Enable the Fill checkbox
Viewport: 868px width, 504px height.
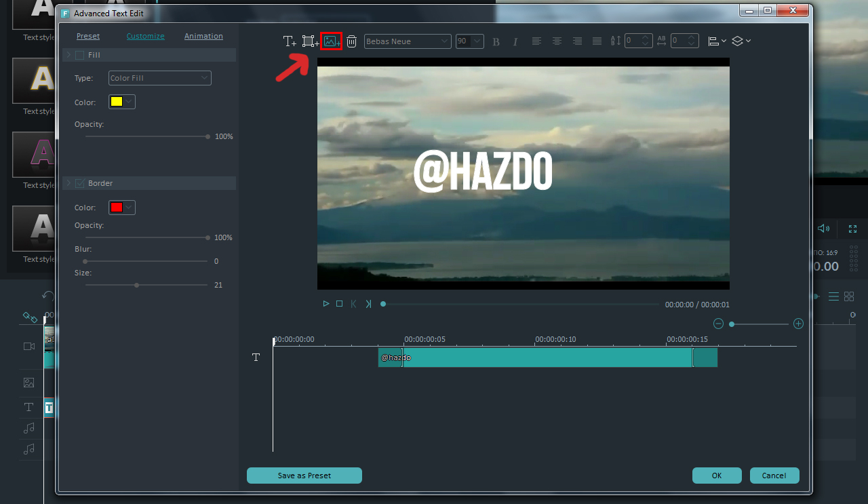click(x=80, y=55)
